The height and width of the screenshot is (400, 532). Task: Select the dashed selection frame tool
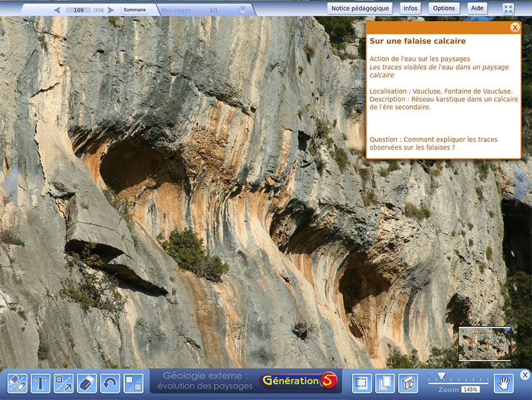(362, 383)
